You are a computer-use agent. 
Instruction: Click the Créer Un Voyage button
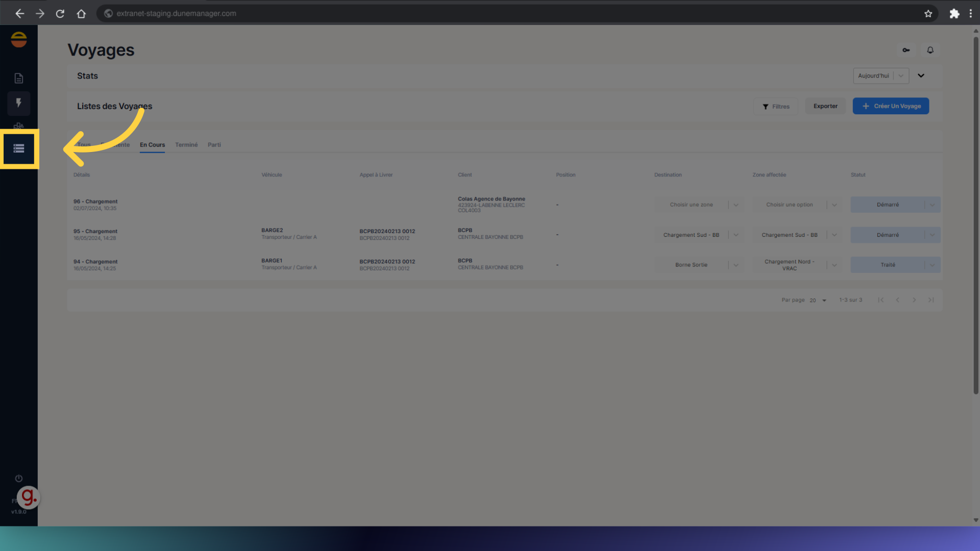(x=891, y=106)
